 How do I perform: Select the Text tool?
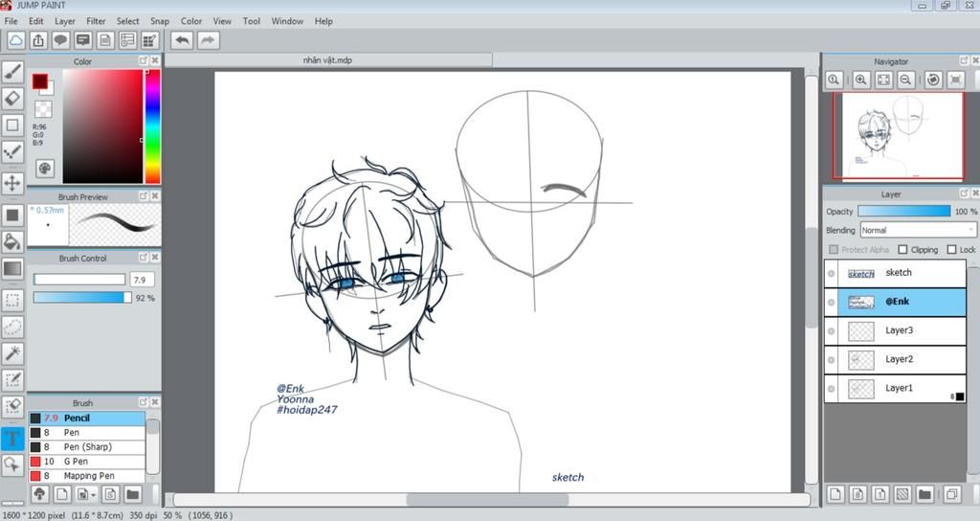(x=12, y=438)
